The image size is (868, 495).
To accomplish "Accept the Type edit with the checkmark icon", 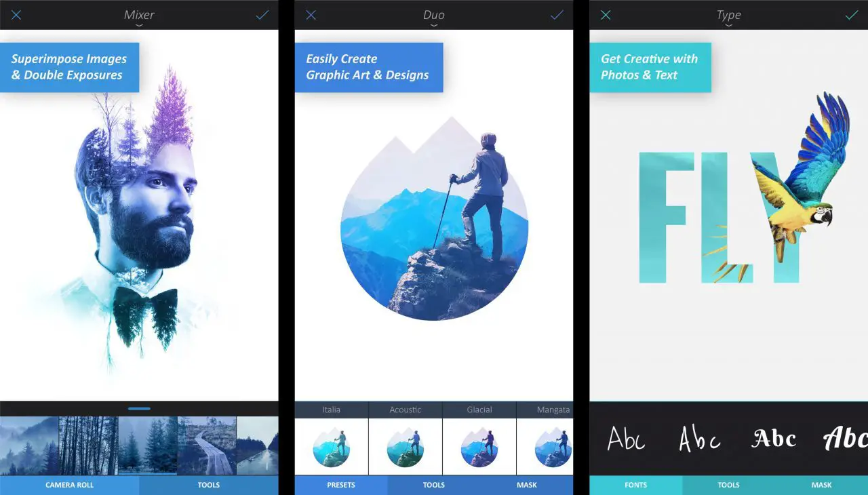I will coord(852,15).
